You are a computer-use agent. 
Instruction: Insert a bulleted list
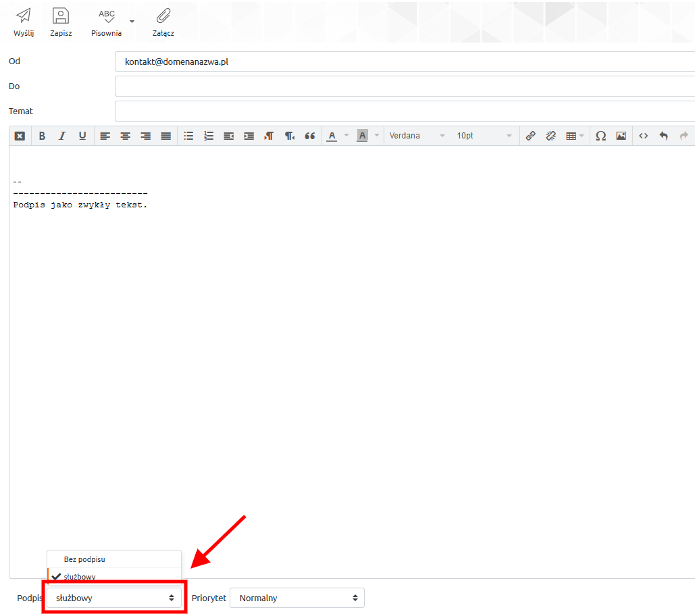[x=188, y=136]
